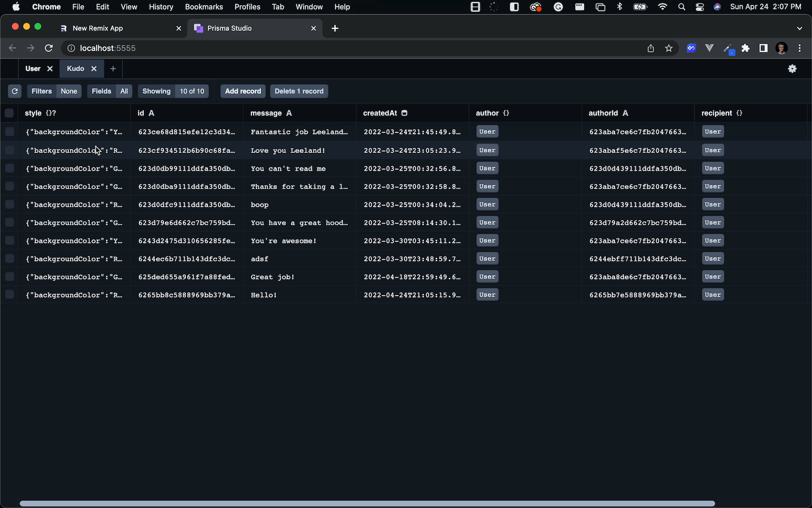Check the row with message boop
The height and width of the screenshot is (508, 812).
[x=9, y=204]
